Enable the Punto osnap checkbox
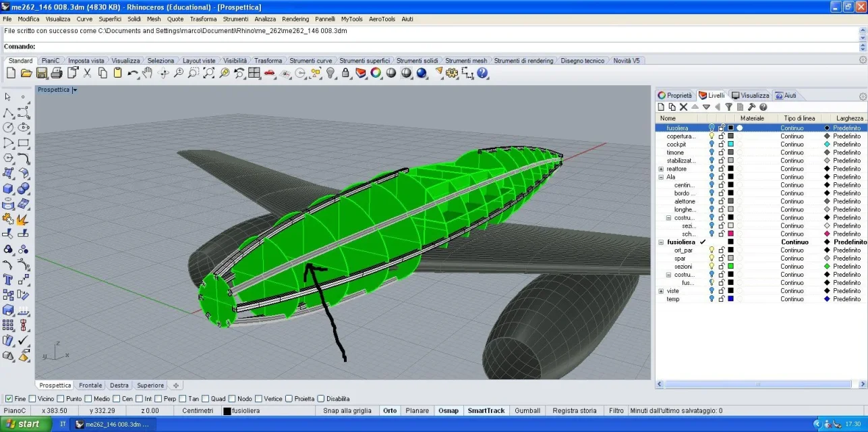 click(x=61, y=399)
